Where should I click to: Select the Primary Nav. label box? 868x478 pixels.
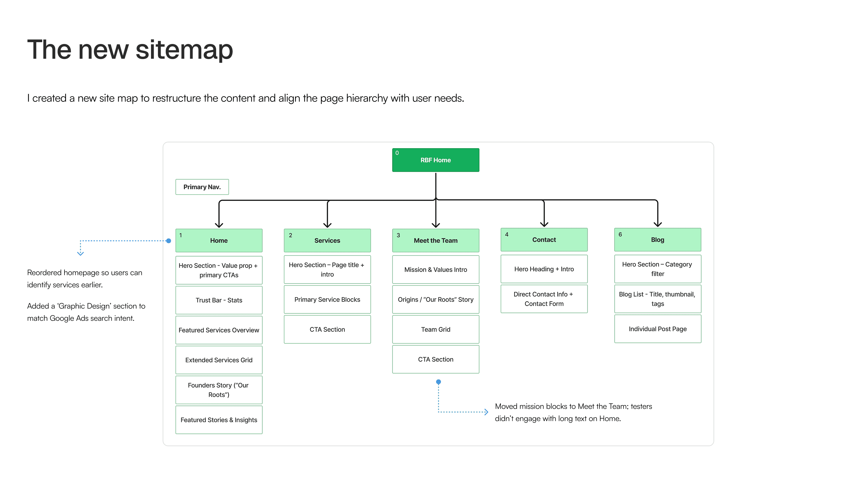[202, 187]
